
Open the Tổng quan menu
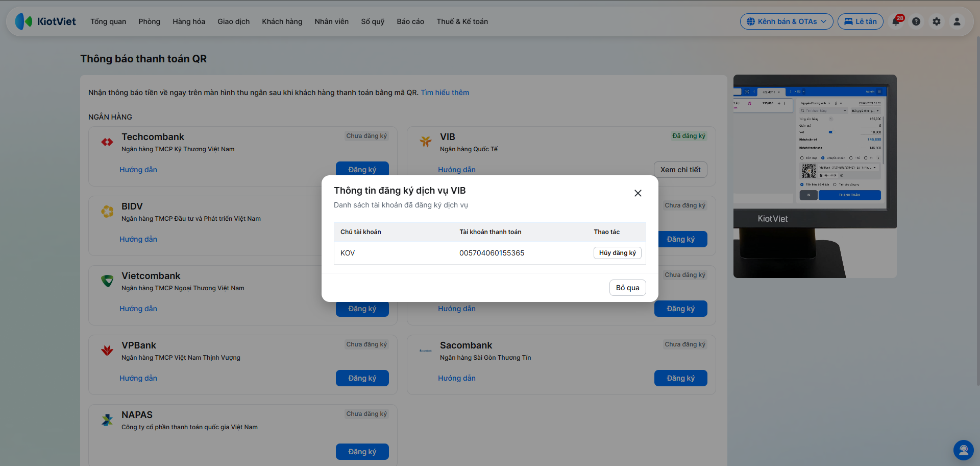coord(108,21)
